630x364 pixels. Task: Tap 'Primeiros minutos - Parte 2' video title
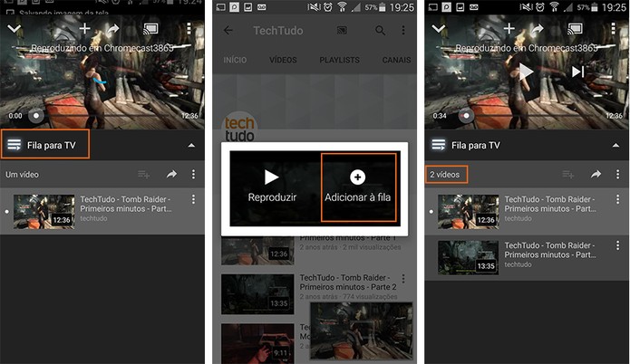[348, 283]
